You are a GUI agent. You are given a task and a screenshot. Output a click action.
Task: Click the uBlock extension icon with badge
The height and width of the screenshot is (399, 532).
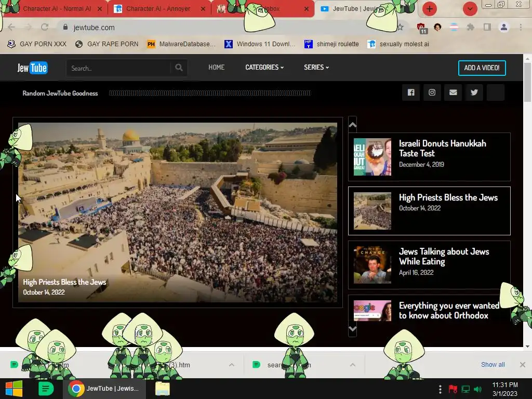point(421,28)
